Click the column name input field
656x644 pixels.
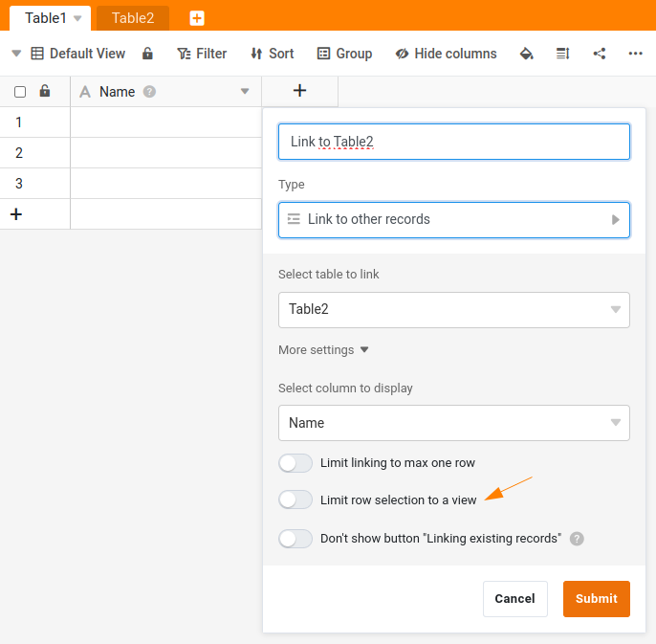pyautogui.click(x=453, y=142)
